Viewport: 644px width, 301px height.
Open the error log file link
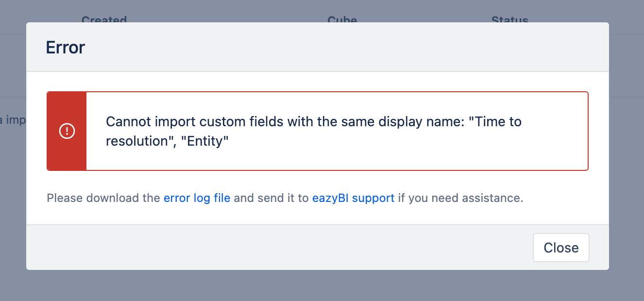[x=197, y=198]
